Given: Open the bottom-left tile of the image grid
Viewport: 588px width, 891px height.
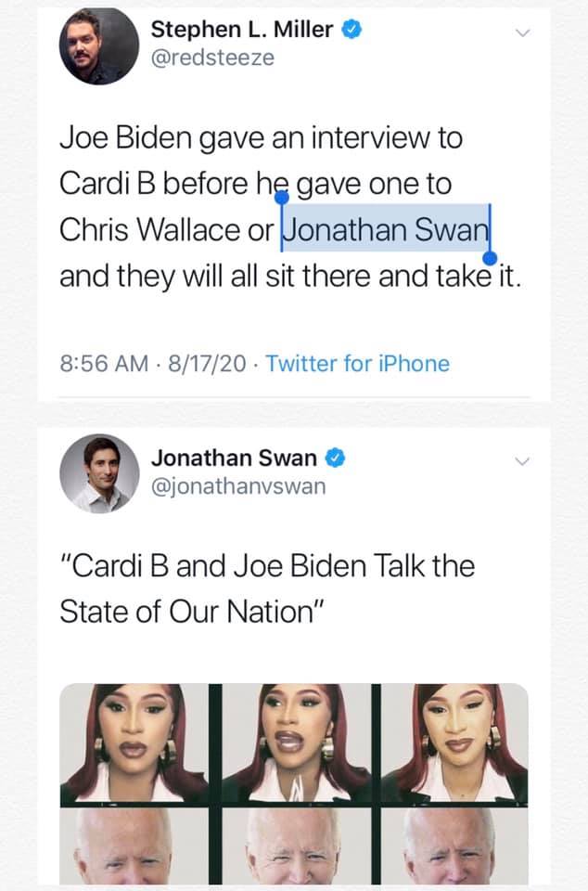Looking at the screenshot, I should [134, 846].
